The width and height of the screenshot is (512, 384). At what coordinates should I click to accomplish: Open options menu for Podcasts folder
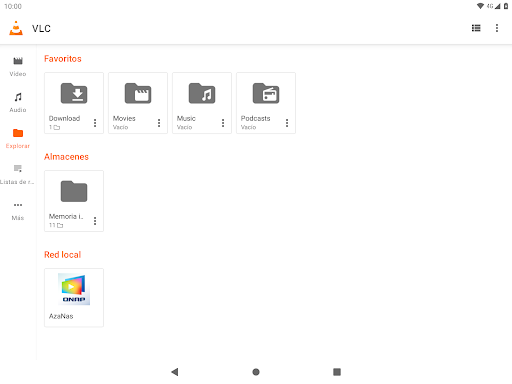[287, 123]
